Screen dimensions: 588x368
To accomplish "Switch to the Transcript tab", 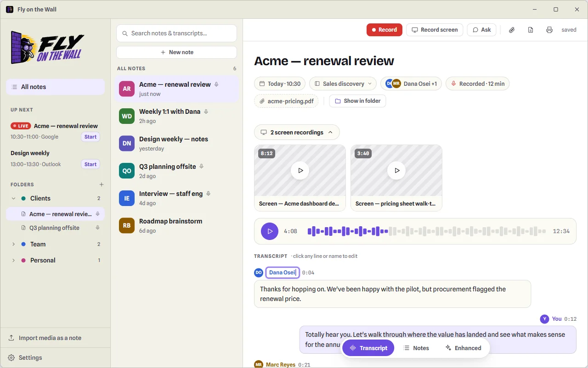I will click(368, 348).
